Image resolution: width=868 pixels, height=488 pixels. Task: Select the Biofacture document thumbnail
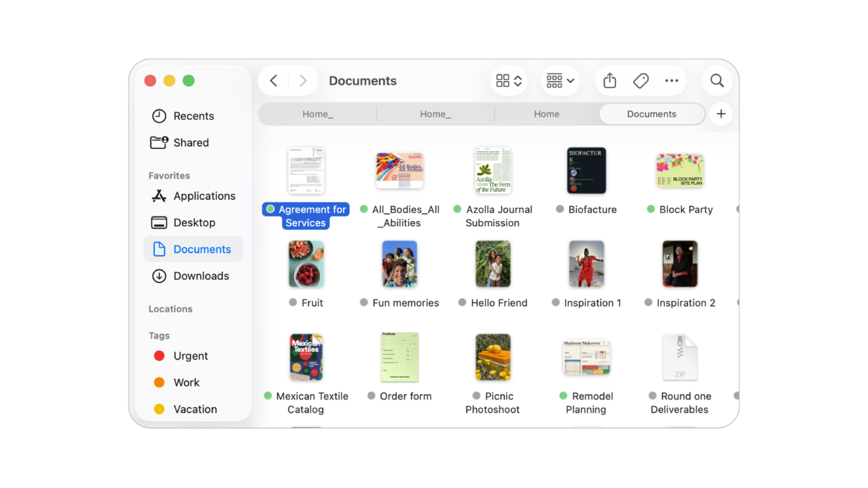(x=586, y=171)
